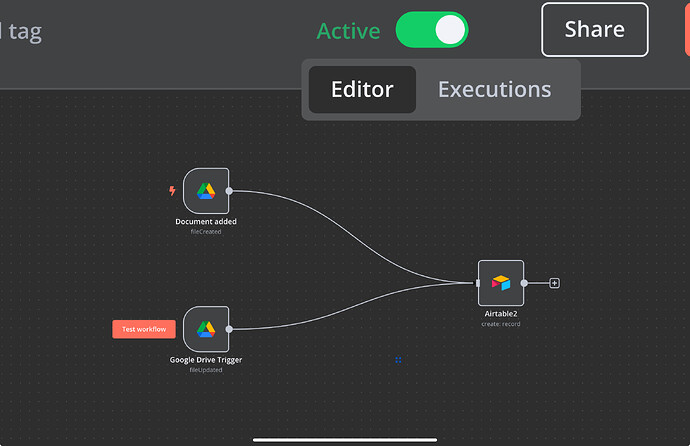690x446 pixels.
Task: Select the Google Drive Trigger node
Action: click(x=206, y=329)
